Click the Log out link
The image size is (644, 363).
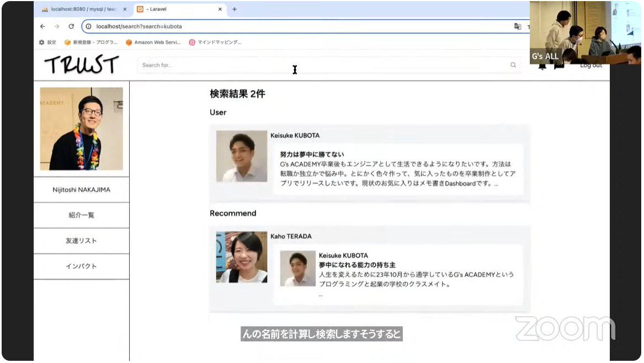(x=591, y=65)
